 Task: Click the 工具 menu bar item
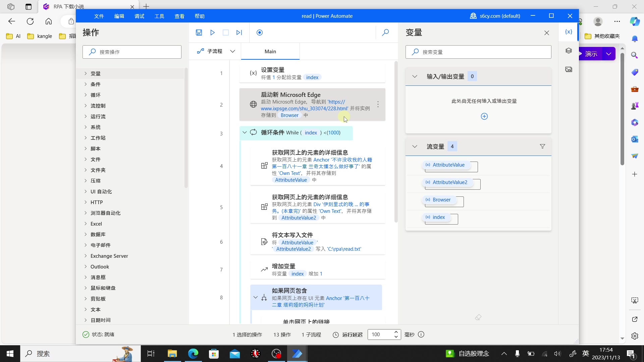159,15
